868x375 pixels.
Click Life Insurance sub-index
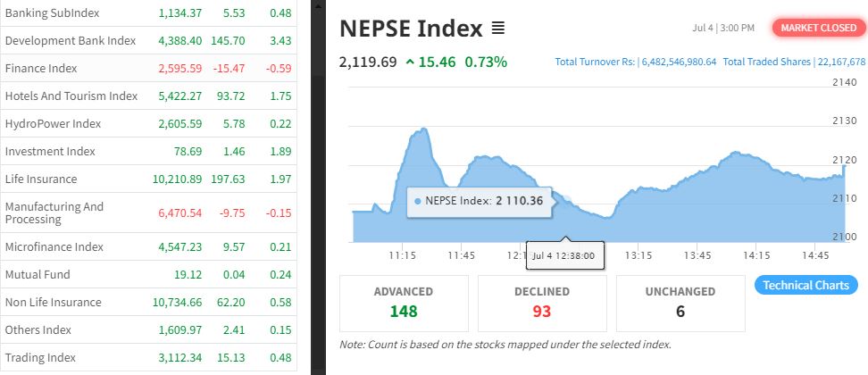pos(41,179)
